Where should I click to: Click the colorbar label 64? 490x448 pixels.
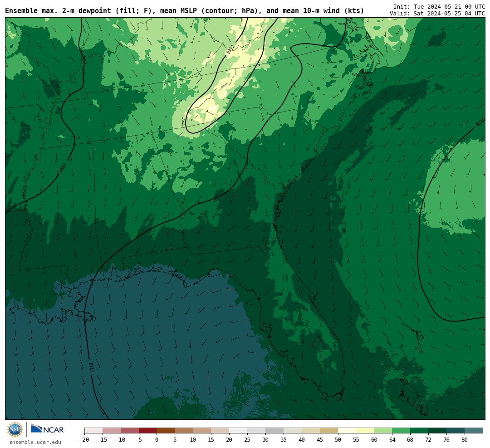click(392, 440)
